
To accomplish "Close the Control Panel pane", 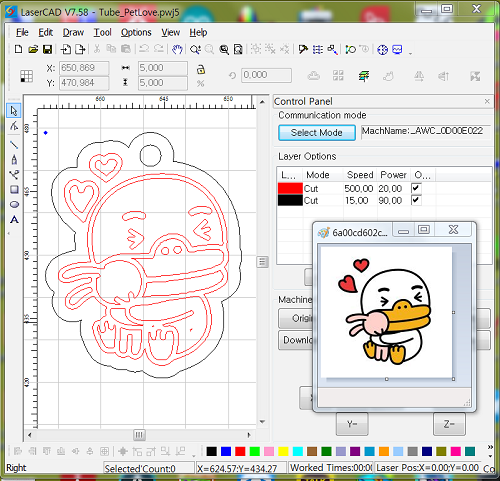I will [x=487, y=101].
